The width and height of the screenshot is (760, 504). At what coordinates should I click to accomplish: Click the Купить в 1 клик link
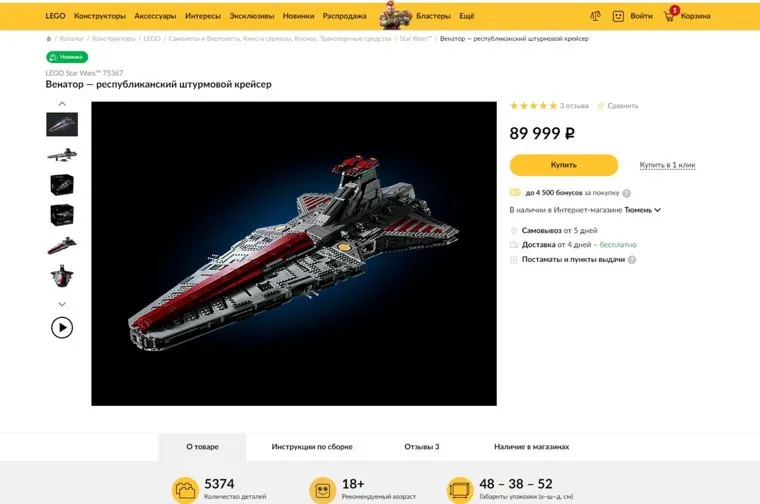click(667, 165)
